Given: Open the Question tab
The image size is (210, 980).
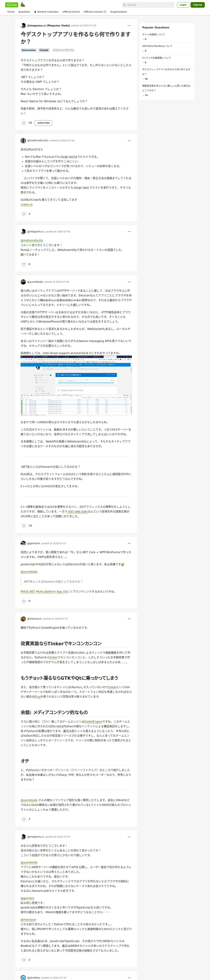Looking at the screenshot, I should pyautogui.click(x=24, y=12).
